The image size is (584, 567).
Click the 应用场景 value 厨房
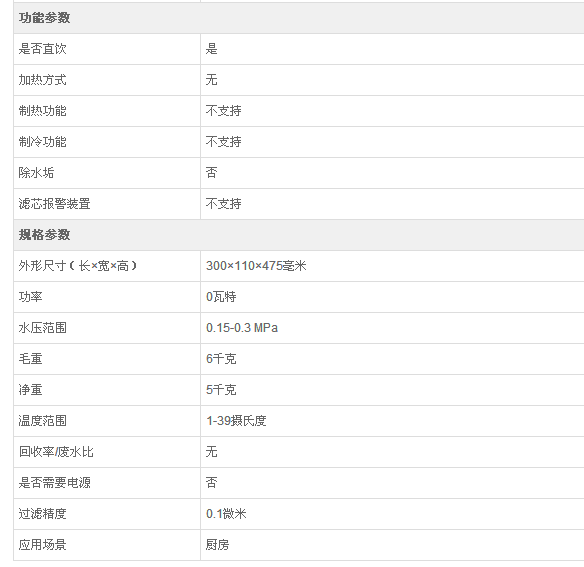[218, 545]
